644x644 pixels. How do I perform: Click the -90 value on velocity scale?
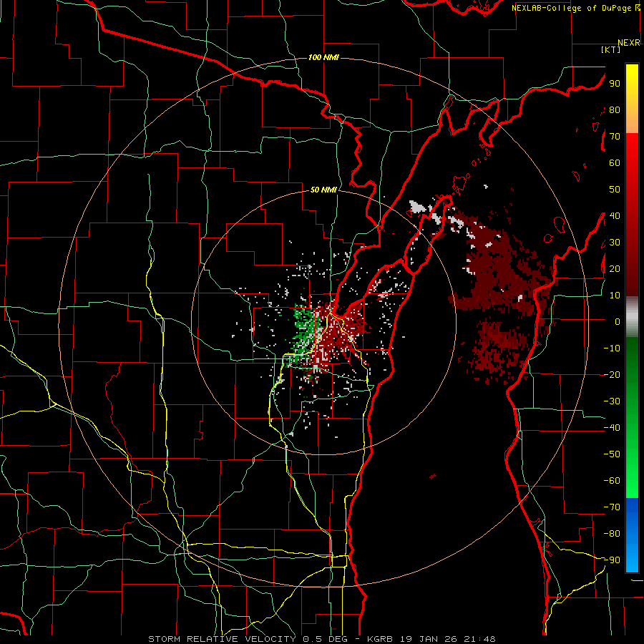pos(612,560)
